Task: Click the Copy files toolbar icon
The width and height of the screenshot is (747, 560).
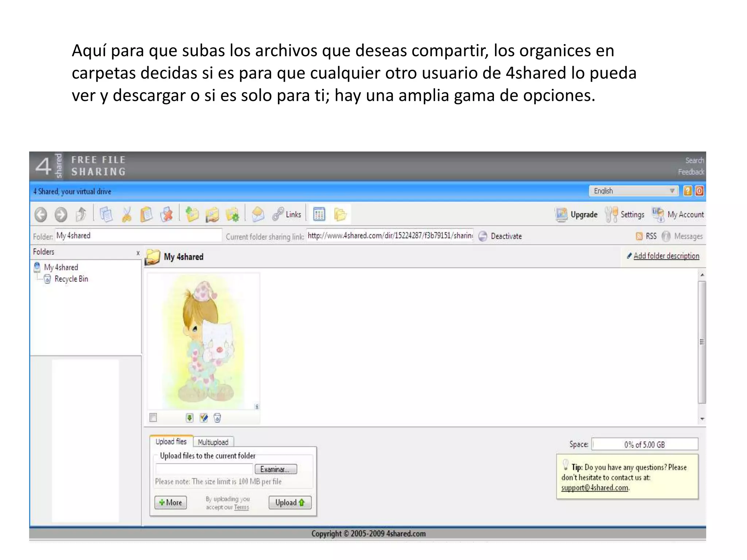Action: click(106, 214)
